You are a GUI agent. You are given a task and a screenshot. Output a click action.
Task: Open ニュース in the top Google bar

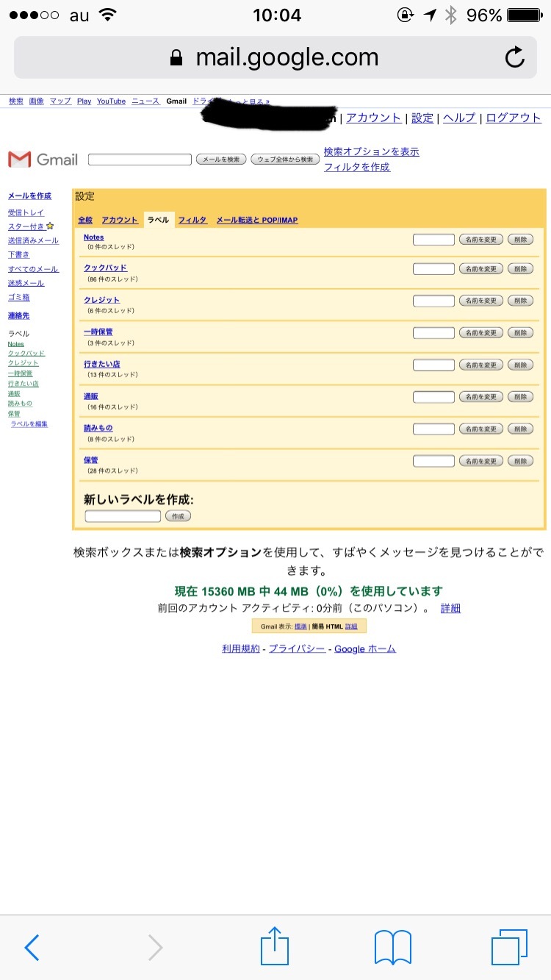(145, 101)
